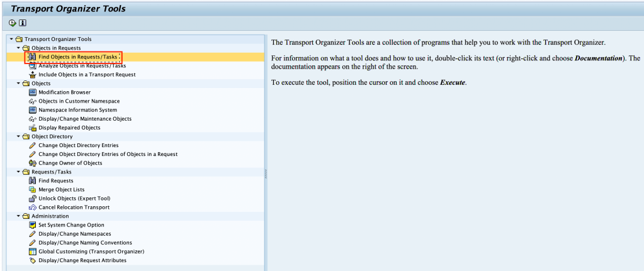This screenshot has height=271, width=644.
Task: Click the Global Customizing table icon
Action: tap(33, 252)
